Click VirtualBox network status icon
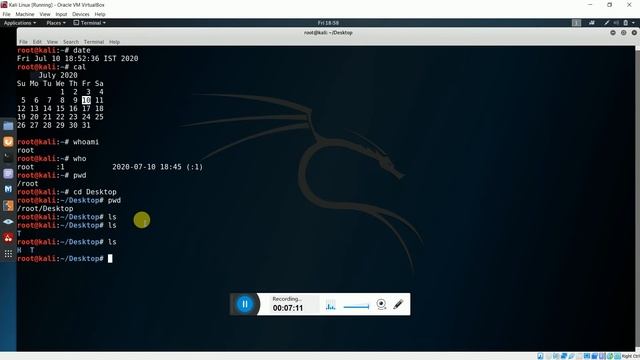The height and width of the screenshot is (360, 640). (x=564, y=356)
